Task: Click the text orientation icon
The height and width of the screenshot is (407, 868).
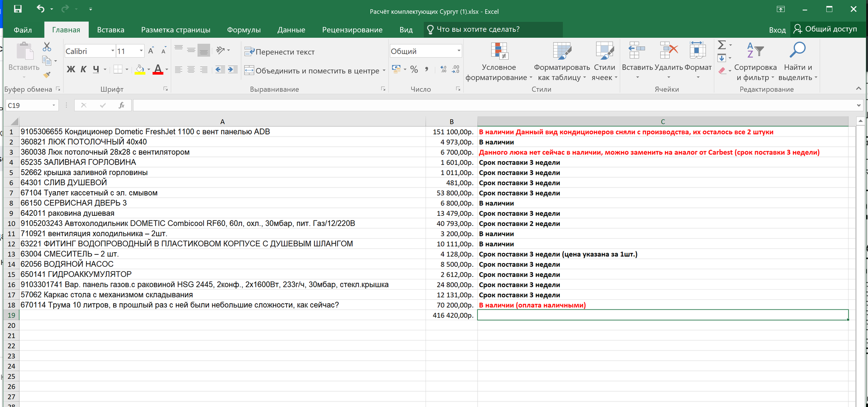Action: 220,50
